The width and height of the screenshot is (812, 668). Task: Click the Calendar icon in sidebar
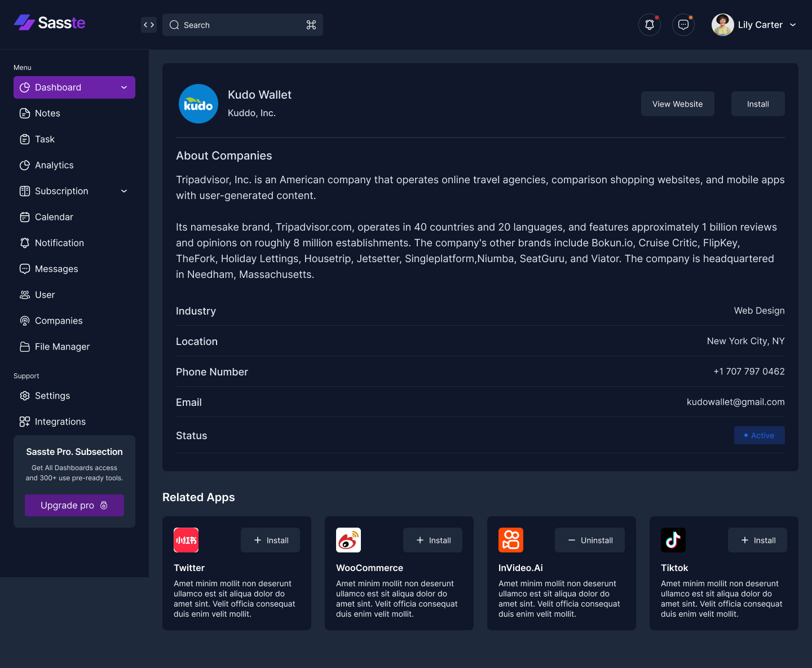pyautogui.click(x=25, y=217)
